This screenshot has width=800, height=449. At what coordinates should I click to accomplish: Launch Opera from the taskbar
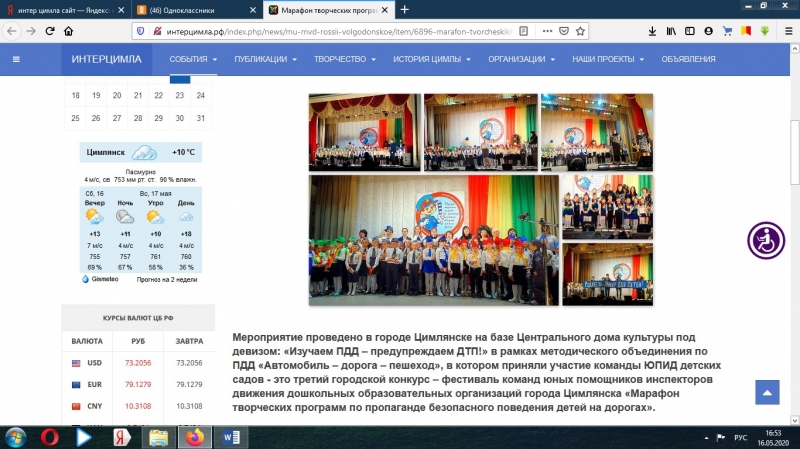pos(49,437)
